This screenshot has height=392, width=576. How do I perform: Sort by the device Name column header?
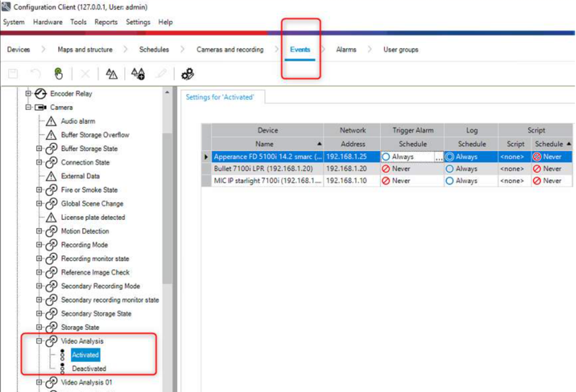pyautogui.click(x=264, y=144)
